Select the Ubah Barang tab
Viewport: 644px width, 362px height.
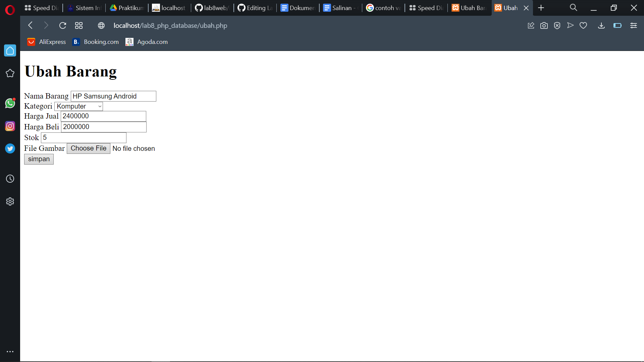pos(470,8)
